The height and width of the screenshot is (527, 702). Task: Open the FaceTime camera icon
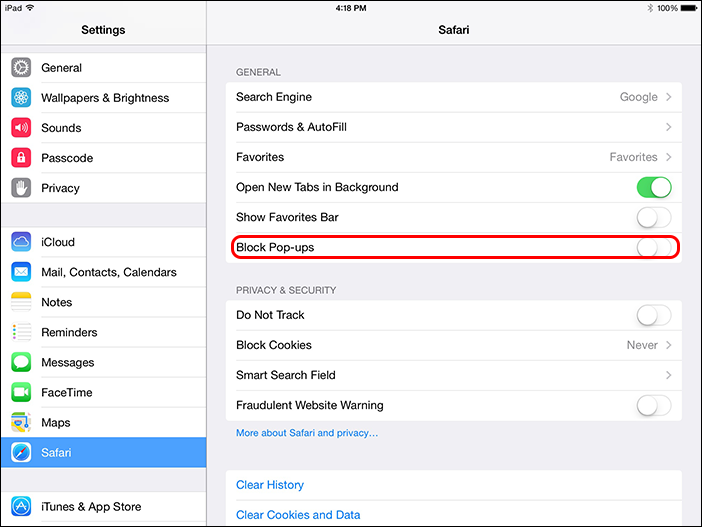[22, 392]
